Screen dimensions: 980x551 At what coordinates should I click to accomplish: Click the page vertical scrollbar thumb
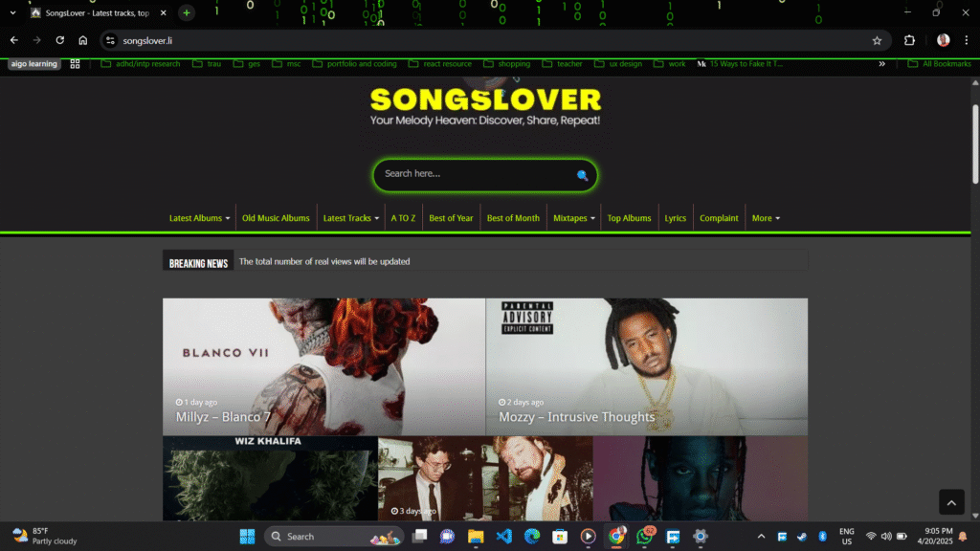(x=975, y=143)
